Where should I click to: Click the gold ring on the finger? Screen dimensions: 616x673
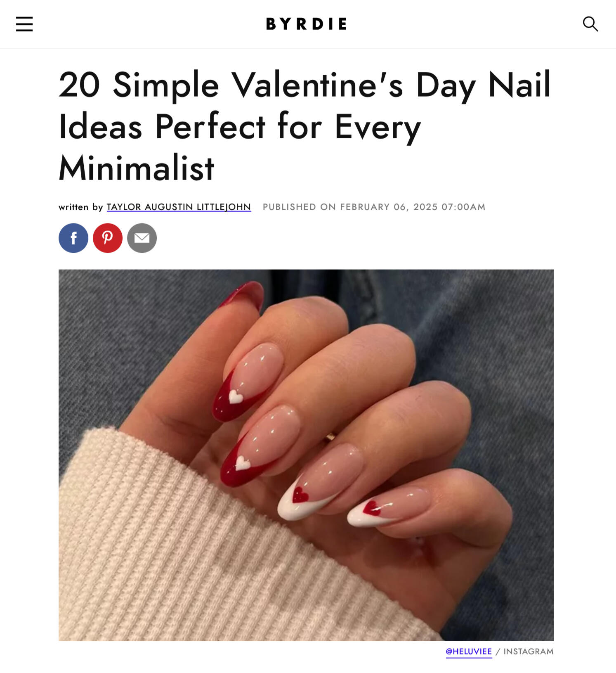pos(330,438)
